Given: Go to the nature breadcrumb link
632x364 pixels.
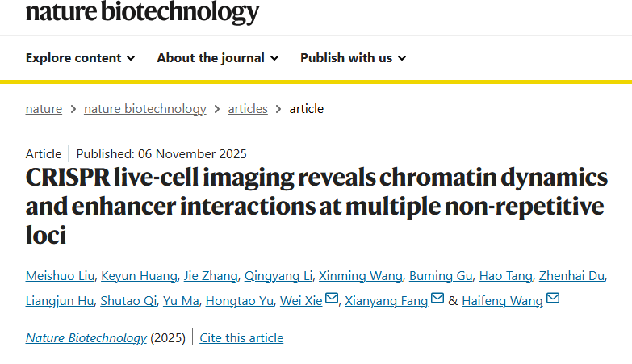Looking at the screenshot, I should pyautogui.click(x=44, y=109).
